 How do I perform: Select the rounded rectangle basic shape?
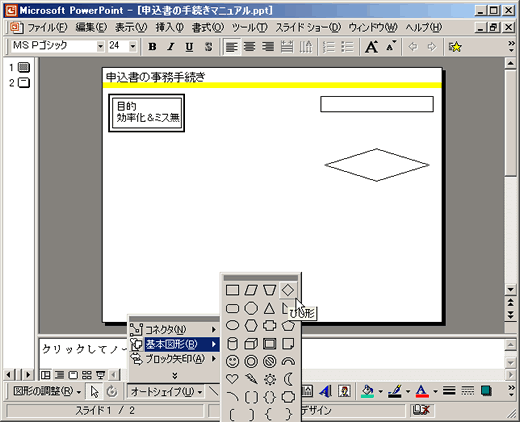pyautogui.click(x=232, y=308)
